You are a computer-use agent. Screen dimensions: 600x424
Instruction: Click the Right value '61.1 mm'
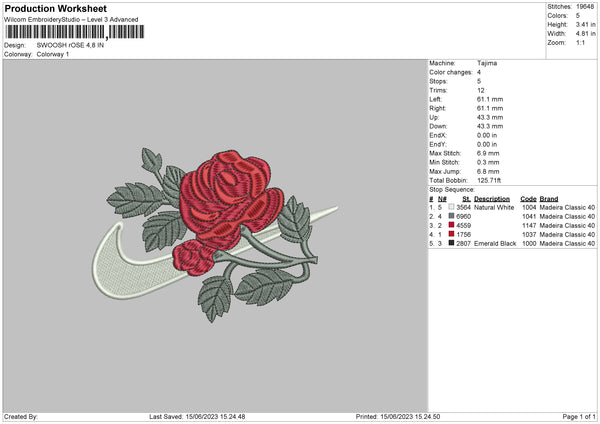click(x=490, y=108)
